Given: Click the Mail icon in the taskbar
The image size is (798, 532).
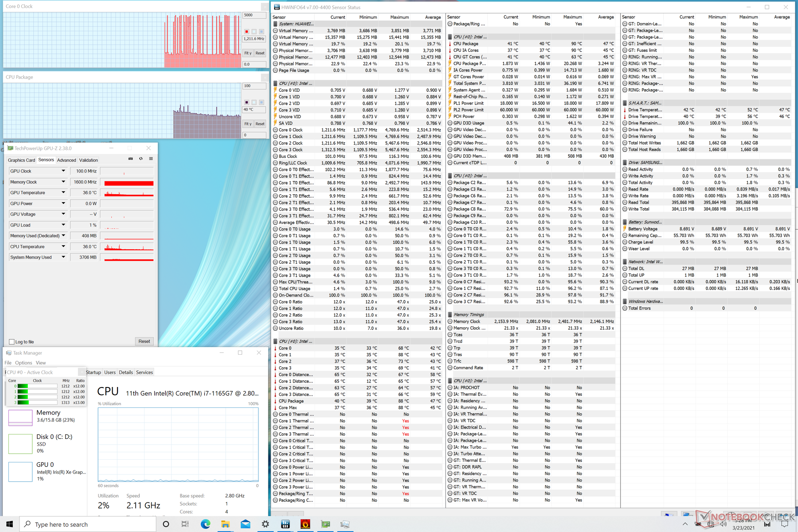Looking at the screenshot, I should (x=245, y=524).
